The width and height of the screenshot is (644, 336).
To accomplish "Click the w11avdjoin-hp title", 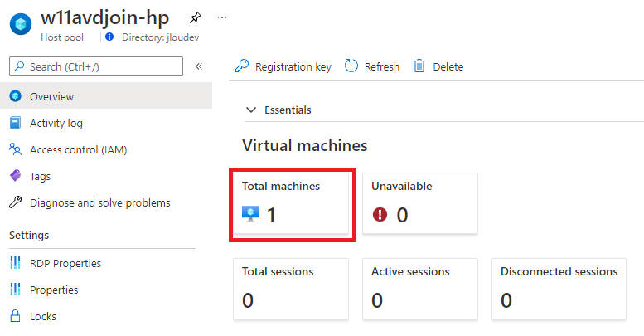I will (105, 17).
